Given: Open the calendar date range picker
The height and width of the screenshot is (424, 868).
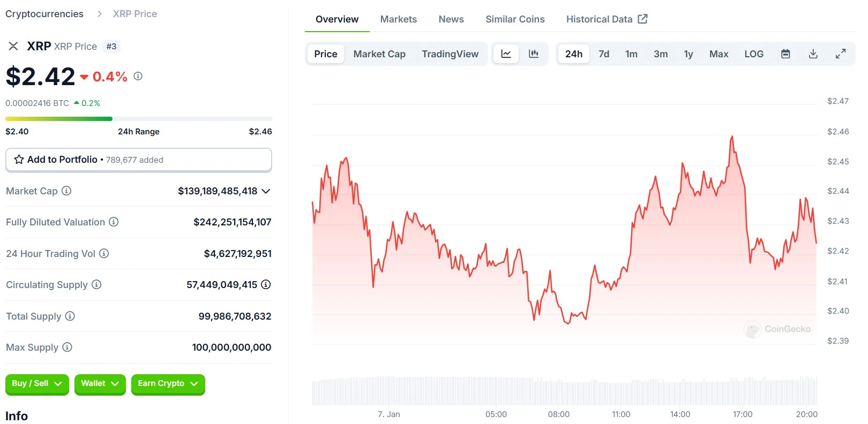Looking at the screenshot, I should point(785,54).
